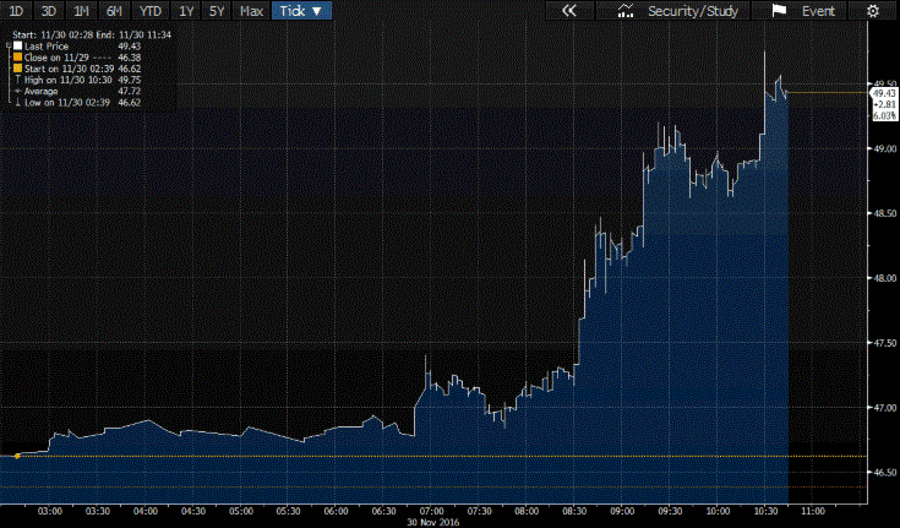900x528 pixels.
Task: Open chart settings gear icon
Action: tap(872, 10)
